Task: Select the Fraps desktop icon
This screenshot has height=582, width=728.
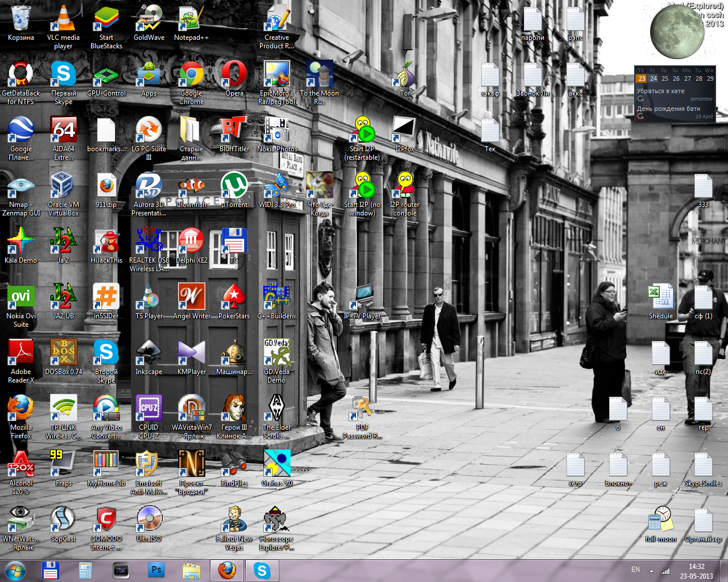Action: click(x=63, y=469)
